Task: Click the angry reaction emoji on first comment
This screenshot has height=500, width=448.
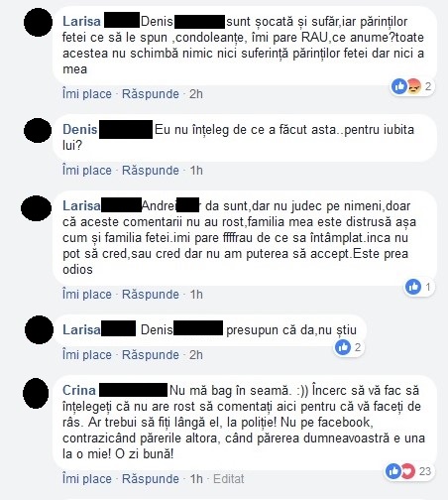Action: click(412, 86)
